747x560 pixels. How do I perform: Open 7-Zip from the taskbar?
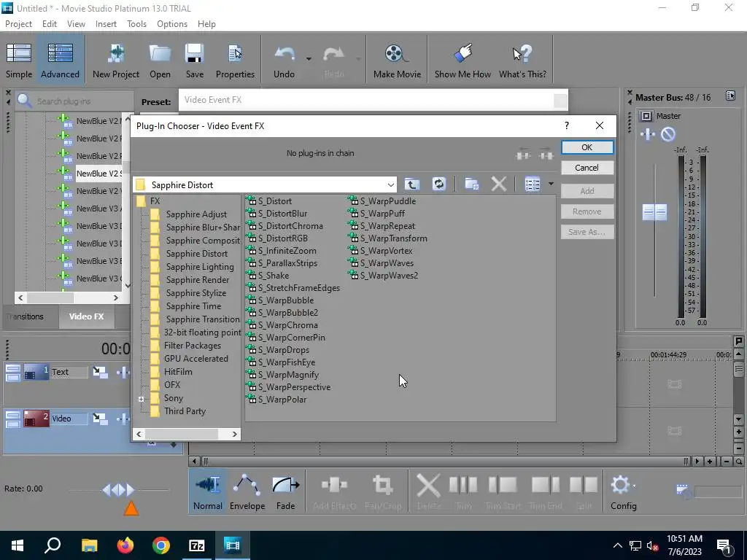pyautogui.click(x=197, y=545)
